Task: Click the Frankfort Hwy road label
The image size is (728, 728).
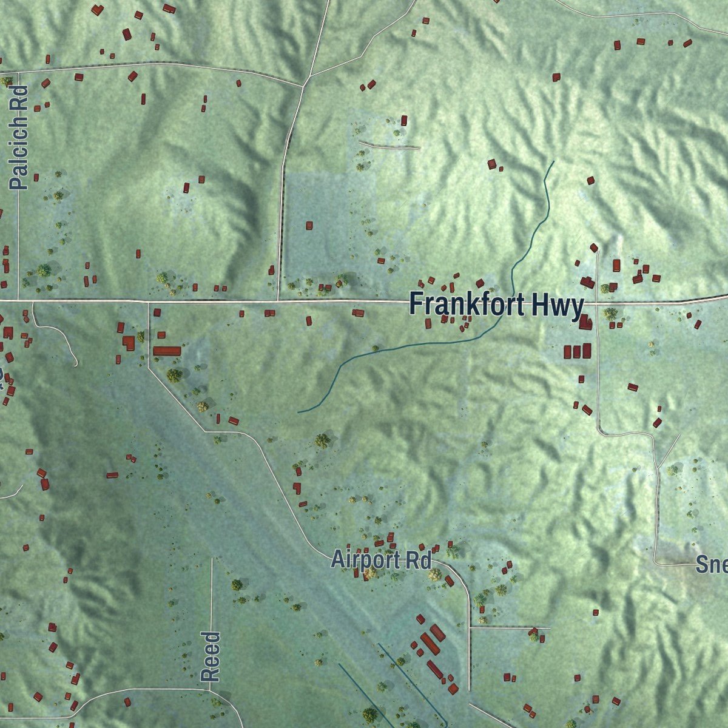Action: point(496,305)
